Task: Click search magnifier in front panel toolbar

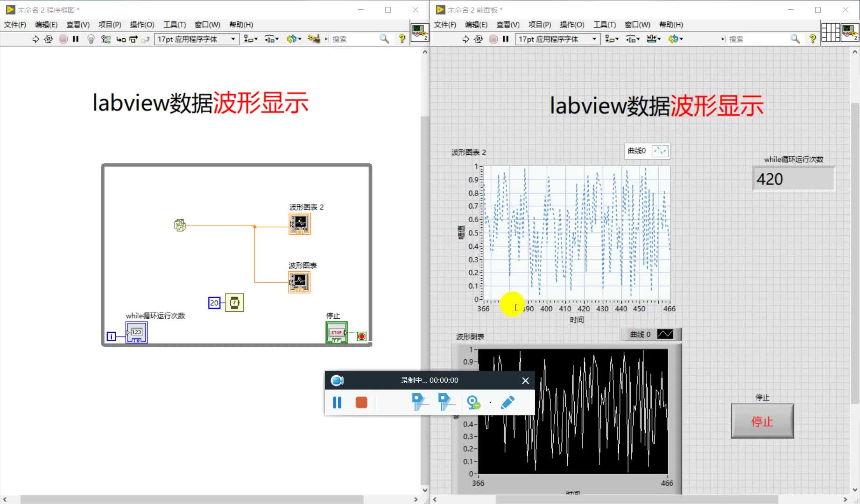Action: click(x=795, y=39)
